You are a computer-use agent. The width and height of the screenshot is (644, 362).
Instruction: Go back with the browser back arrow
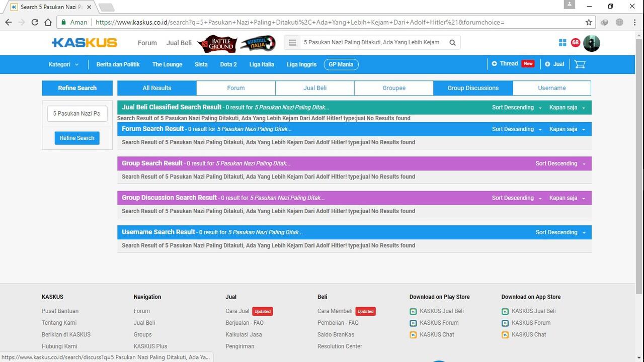click(x=8, y=22)
